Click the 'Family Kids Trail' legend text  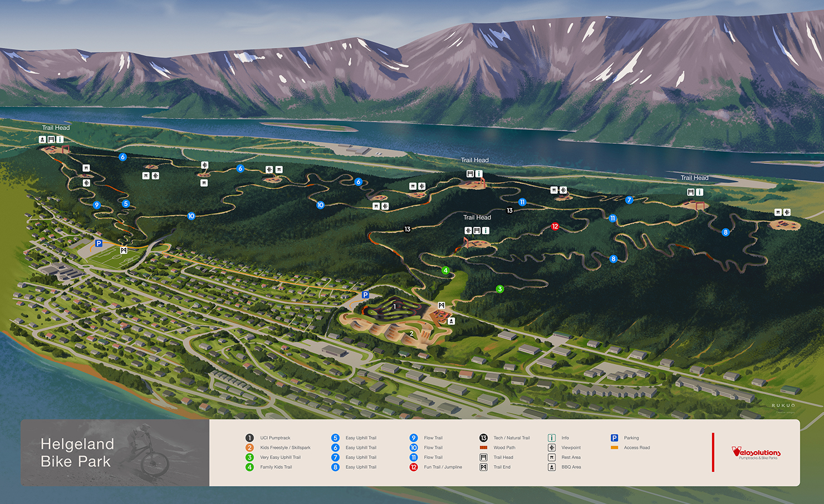coord(276,467)
